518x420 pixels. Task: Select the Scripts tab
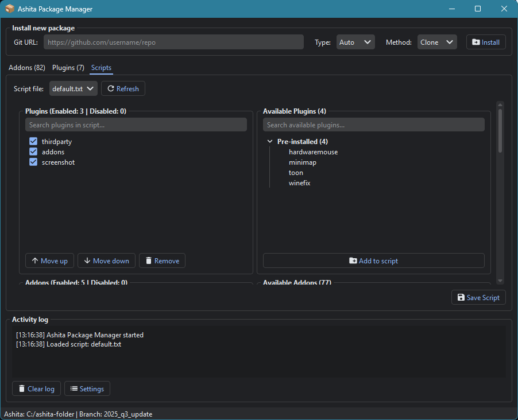101,68
